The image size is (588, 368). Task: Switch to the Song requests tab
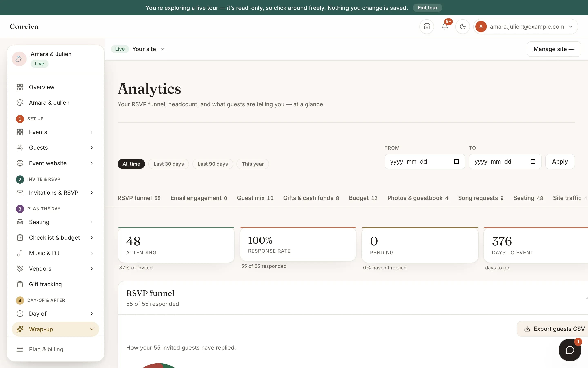pyautogui.click(x=481, y=198)
